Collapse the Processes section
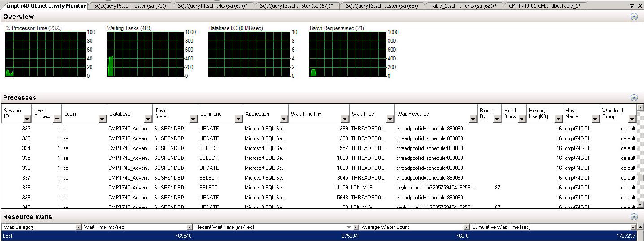644x241 pixels. (x=634, y=98)
